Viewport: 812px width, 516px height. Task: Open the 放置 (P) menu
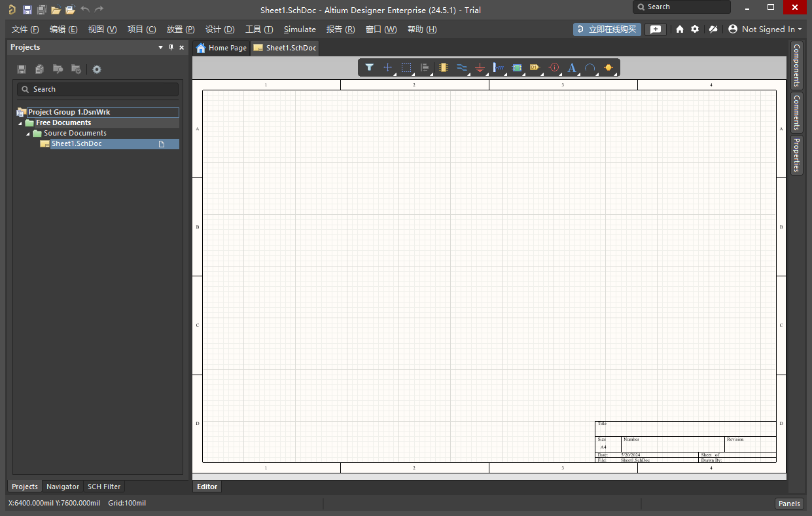tap(181, 29)
